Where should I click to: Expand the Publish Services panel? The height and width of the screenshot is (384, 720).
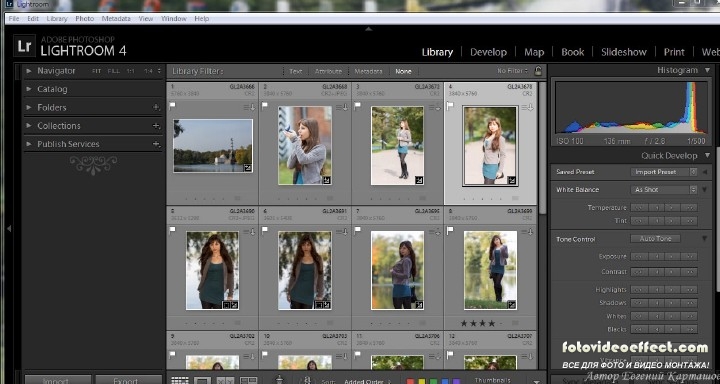click(x=29, y=144)
